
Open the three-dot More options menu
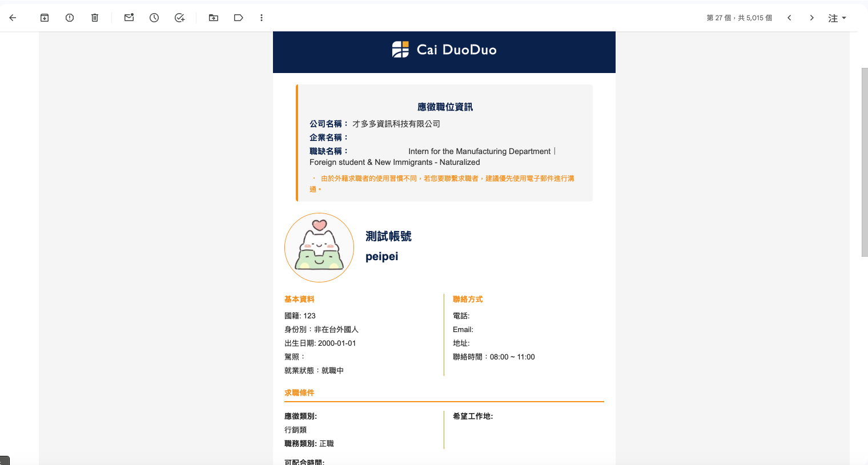click(x=262, y=18)
